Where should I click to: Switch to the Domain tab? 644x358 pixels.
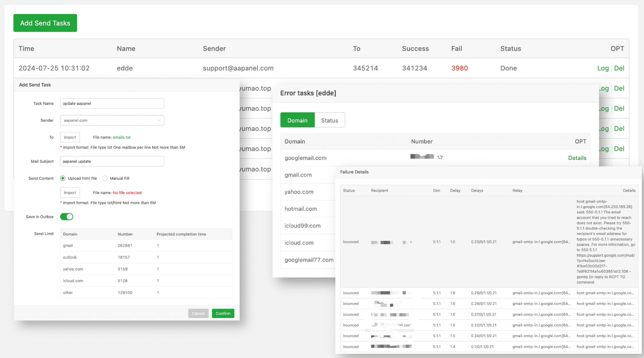pyautogui.click(x=297, y=120)
